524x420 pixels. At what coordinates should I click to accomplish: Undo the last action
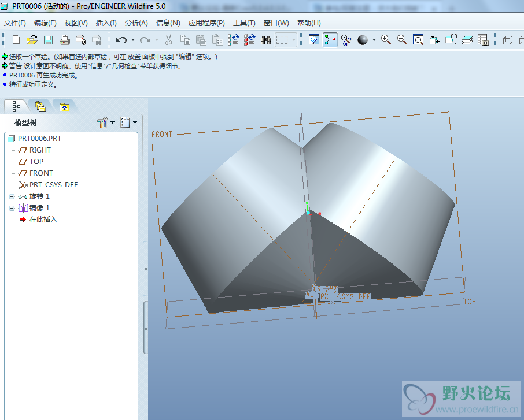point(121,40)
